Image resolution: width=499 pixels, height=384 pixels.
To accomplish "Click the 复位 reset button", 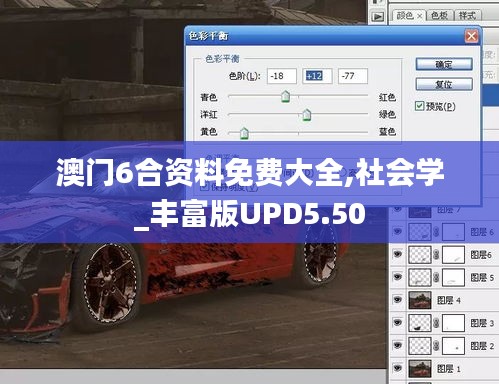I will tap(444, 84).
